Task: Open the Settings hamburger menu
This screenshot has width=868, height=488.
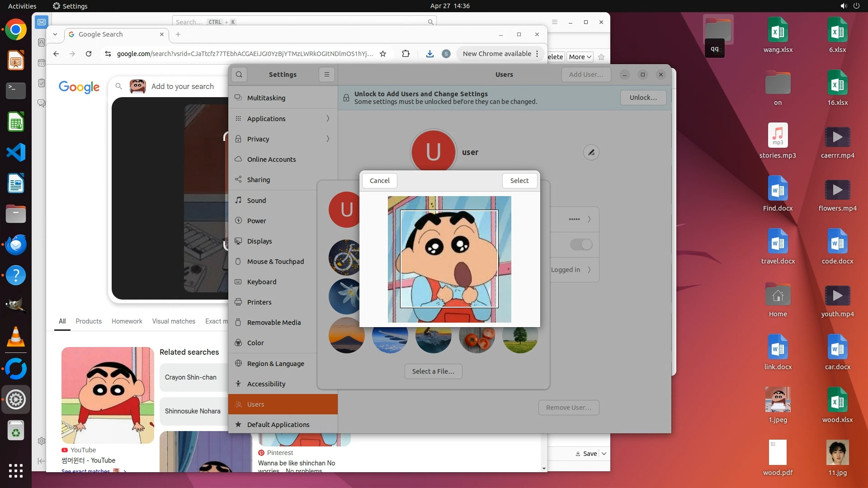Action: [326, 75]
